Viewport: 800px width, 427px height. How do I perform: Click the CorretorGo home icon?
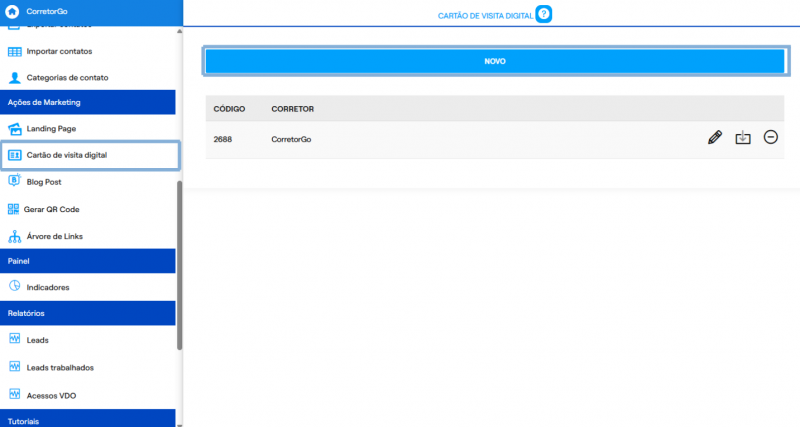(12, 11)
